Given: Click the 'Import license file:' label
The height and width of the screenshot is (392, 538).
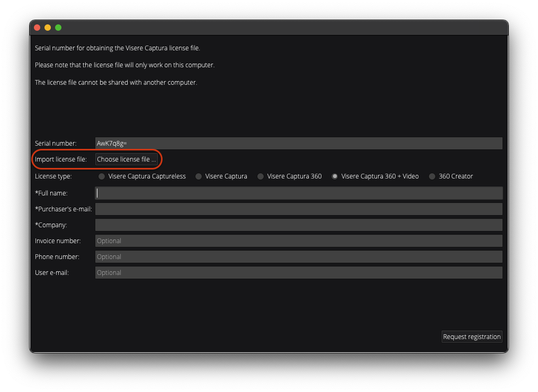Looking at the screenshot, I should pos(61,159).
